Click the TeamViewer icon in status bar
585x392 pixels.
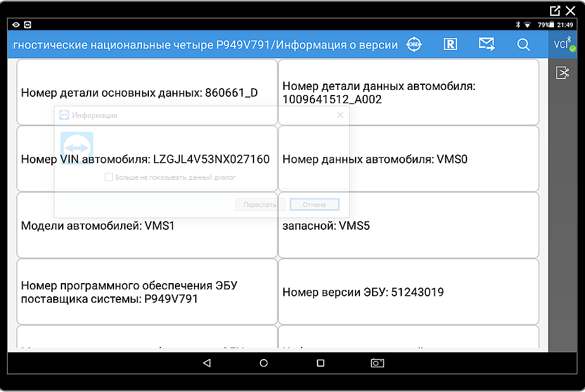coord(27,25)
